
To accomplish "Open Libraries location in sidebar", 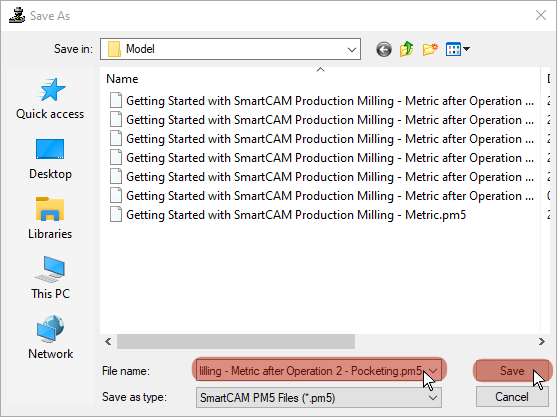I will coord(50,219).
